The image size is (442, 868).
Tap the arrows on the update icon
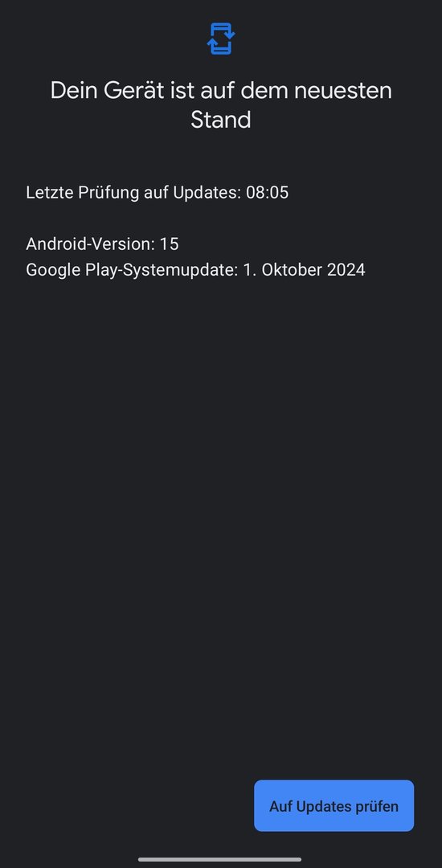pos(221,39)
